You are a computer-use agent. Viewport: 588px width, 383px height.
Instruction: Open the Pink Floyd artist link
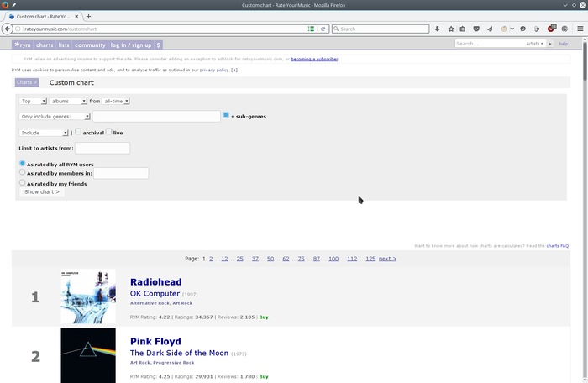(155, 341)
